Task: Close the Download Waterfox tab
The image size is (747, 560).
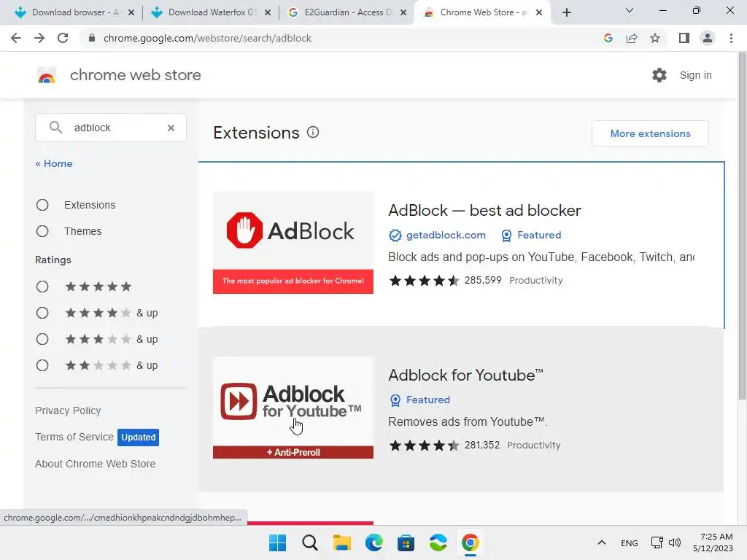Action: [x=268, y=13]
